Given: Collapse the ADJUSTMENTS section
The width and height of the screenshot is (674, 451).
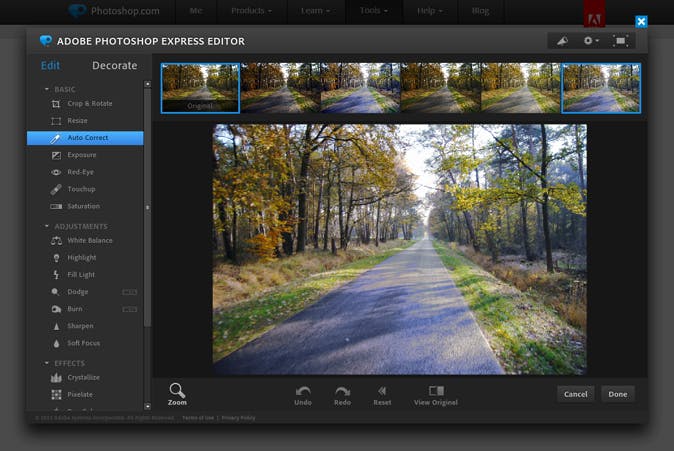Looking at the screenshot, I should point(47,226).
